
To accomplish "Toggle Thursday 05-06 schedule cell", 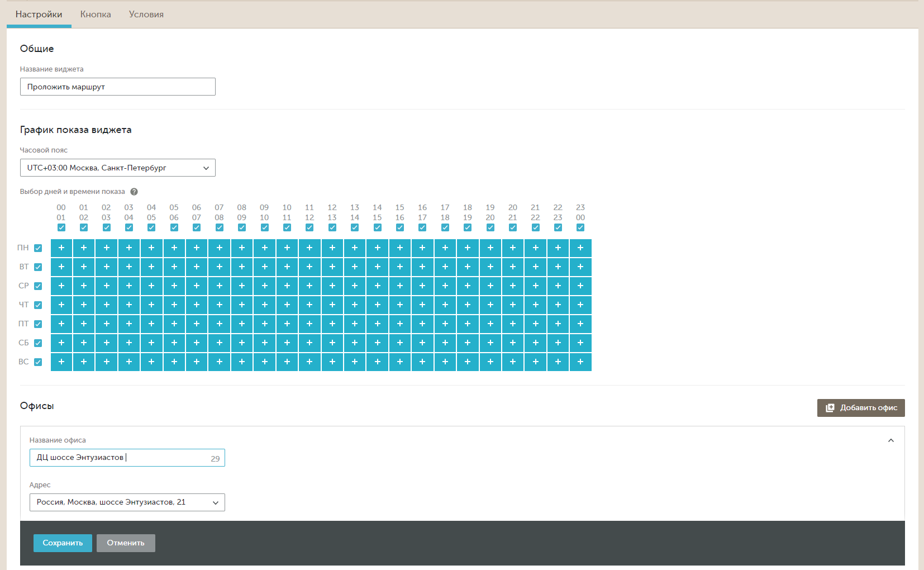I will click(174, 305).
